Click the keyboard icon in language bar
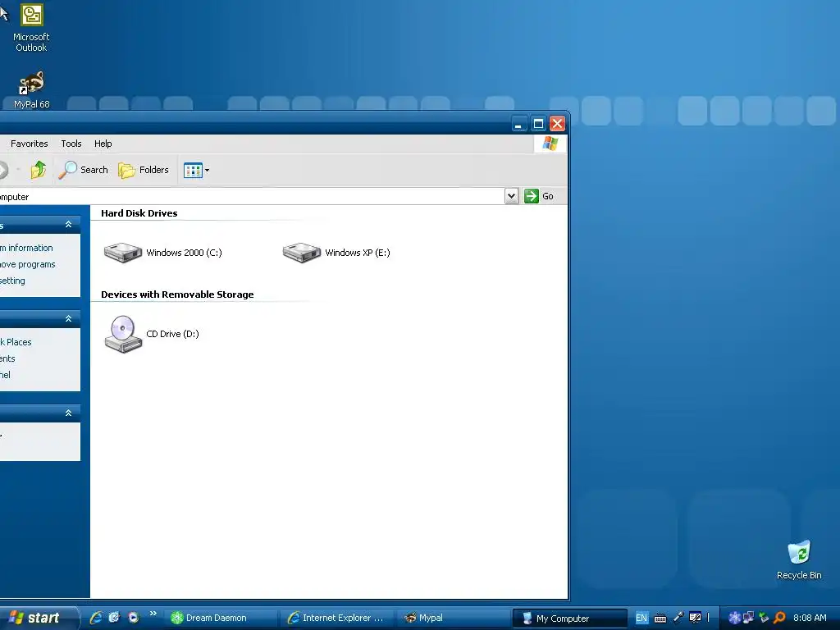This screenshot has width=840, height=630. pos(660,619)
